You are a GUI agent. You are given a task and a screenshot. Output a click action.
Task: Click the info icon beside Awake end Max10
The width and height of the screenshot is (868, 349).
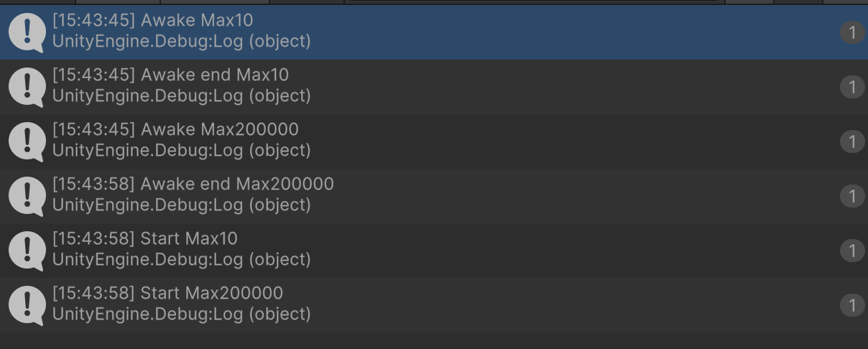click(27, 87)
